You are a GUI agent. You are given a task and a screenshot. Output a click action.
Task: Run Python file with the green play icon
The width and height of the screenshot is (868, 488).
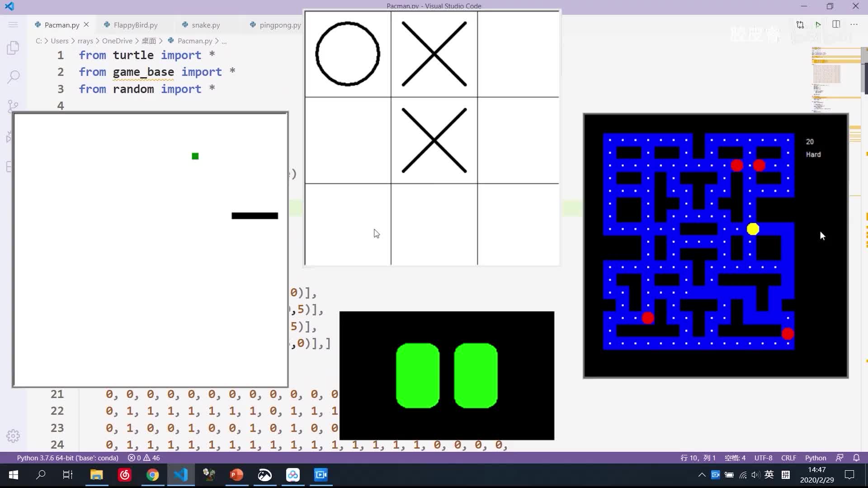pyautogui.click(x=818, y=24)
